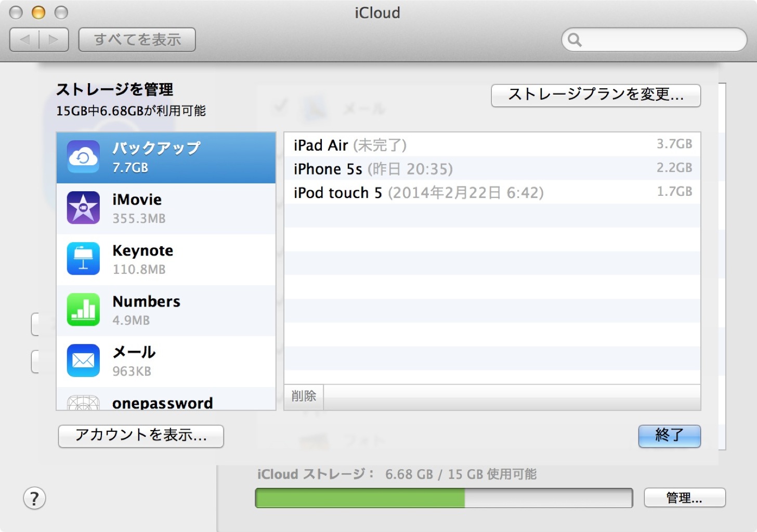757x532 pixels.
Task: Click the 3.7GB size value
Action: pos(674,144)
